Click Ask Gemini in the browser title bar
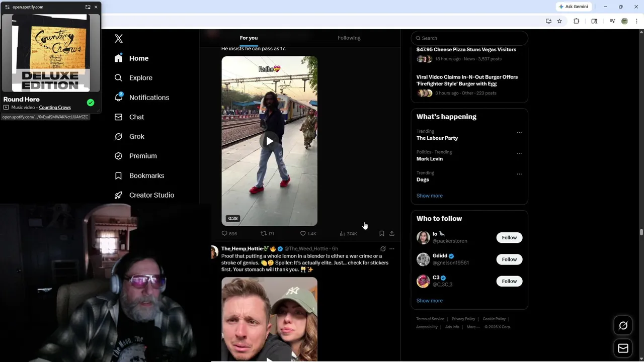The height and width of the screenshot is (362, 644). [x=573, y=7]
